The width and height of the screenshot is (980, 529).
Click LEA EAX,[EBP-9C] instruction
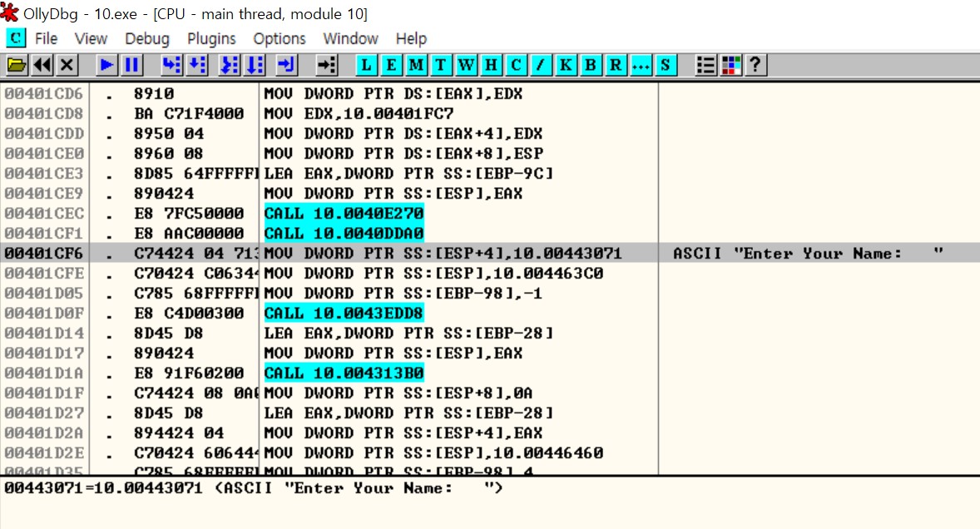pos(408,174)
